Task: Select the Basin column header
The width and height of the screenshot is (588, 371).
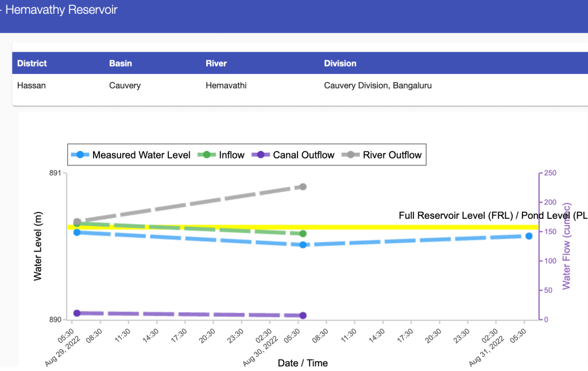Action: (121, 63)
